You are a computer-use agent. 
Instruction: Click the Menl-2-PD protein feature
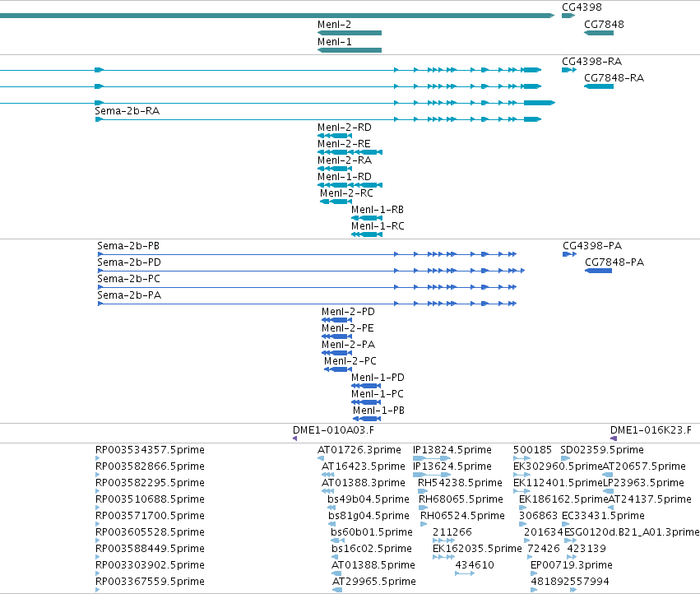point(337,320)
